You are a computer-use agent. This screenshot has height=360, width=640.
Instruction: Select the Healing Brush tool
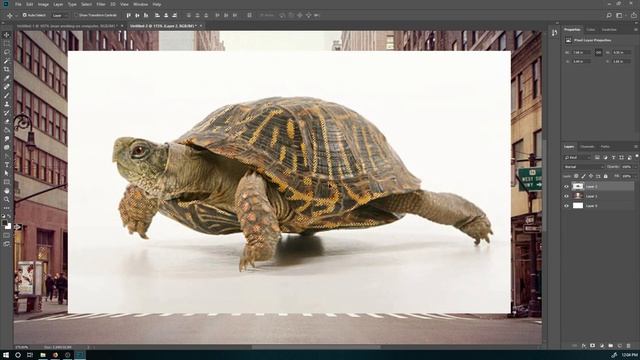[6, 87]
